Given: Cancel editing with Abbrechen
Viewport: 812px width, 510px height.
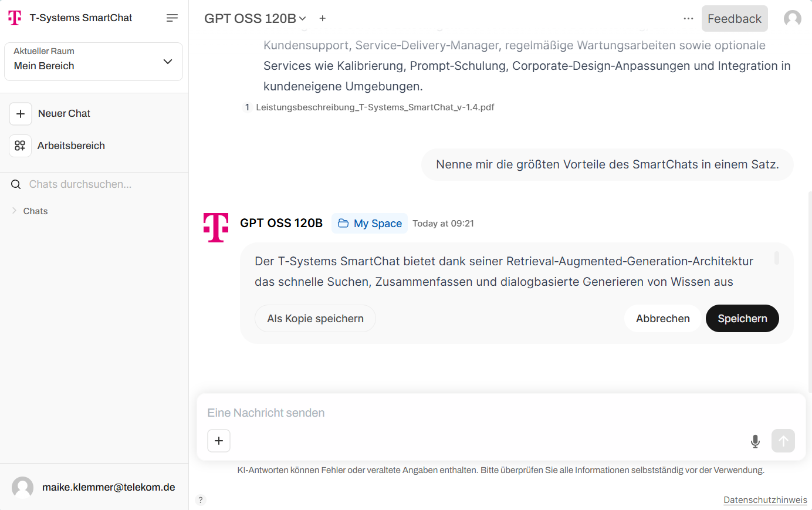Looking at the screenshot, I should click(663, 319).
